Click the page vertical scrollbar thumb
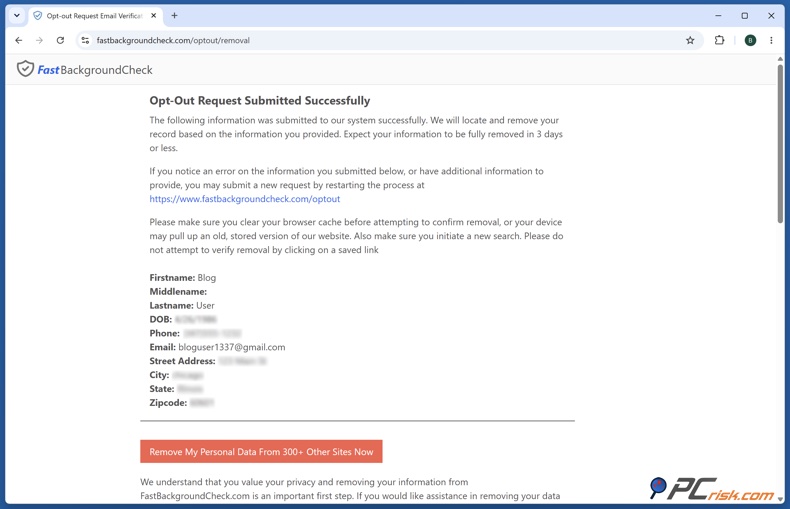Screen dimensions: 790x509 pyautogui.click(x=780, y=143)
